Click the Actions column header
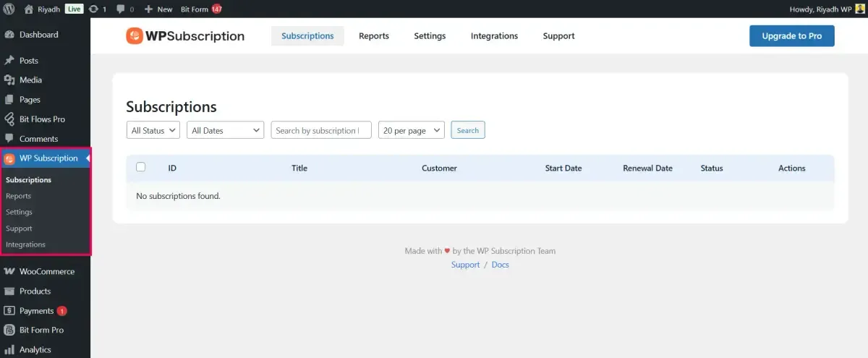Image resolution: width=868 pixels, height=358 pixels. (x=792, y=168)
